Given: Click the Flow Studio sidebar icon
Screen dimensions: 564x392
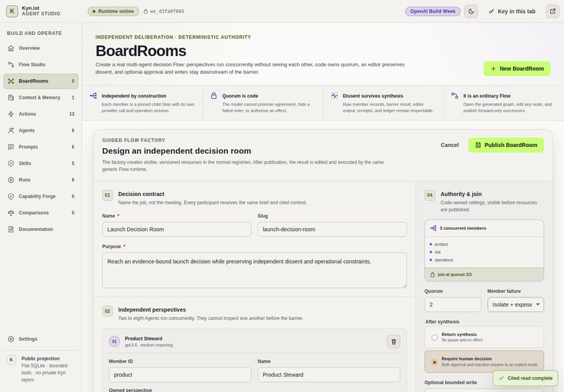Looking at the screenshot, I should [11, 65].
